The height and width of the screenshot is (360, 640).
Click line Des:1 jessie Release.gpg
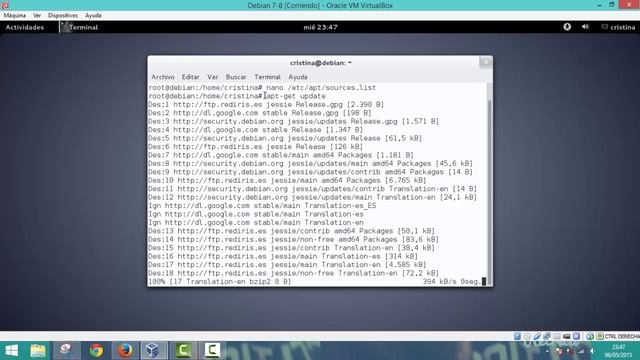point(266,104)
